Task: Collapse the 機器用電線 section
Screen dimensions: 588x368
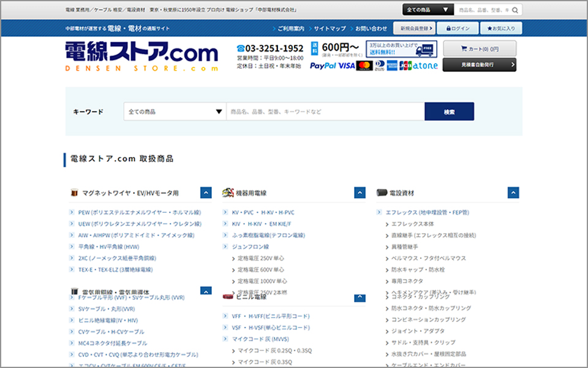Action: (360, 193)
